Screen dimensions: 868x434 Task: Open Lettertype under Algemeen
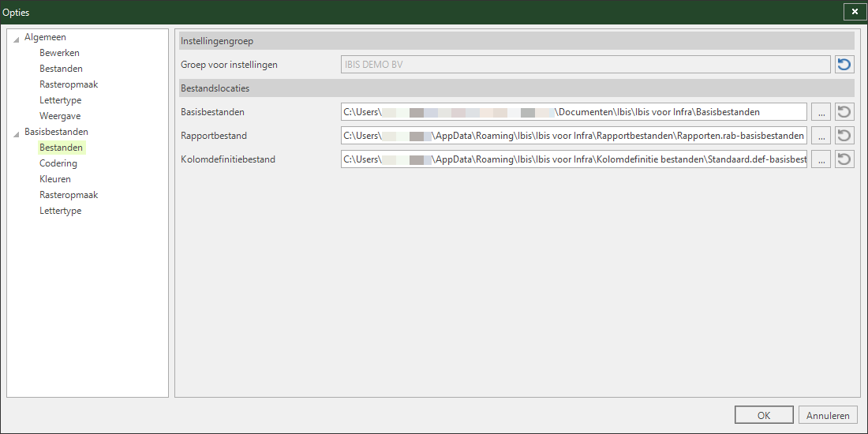60,100
